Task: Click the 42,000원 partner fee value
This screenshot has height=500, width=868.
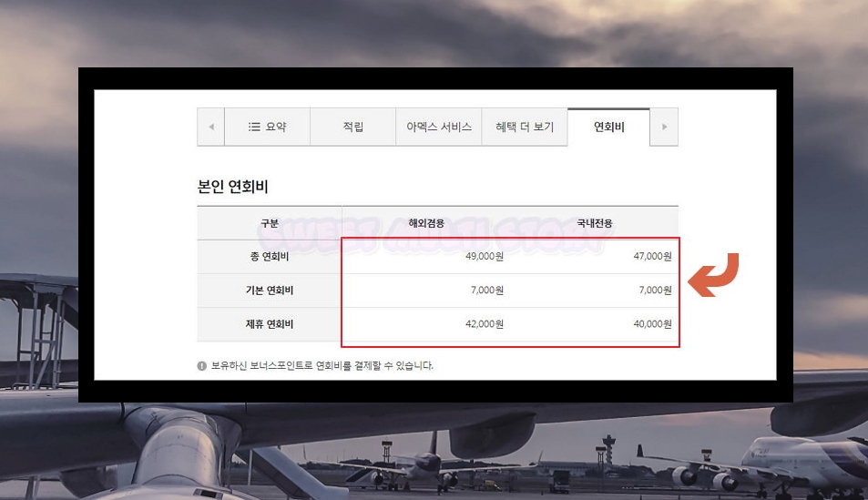Action: coord(485,324)
